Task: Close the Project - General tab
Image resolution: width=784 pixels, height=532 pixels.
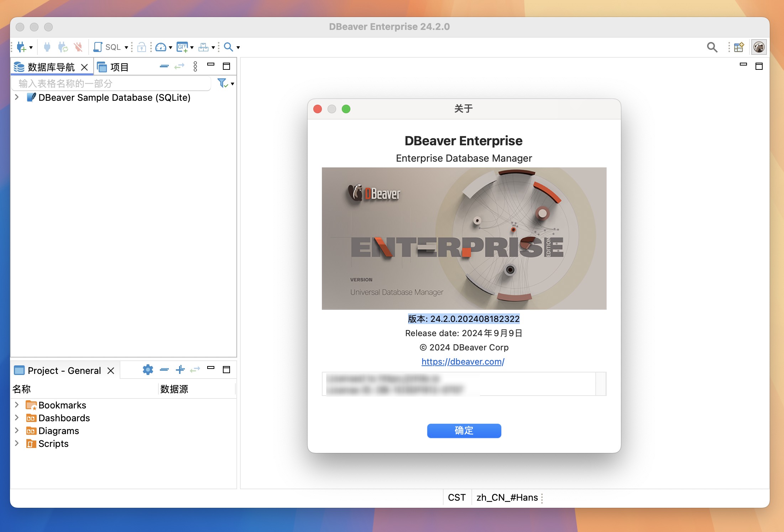Action: 111,371
